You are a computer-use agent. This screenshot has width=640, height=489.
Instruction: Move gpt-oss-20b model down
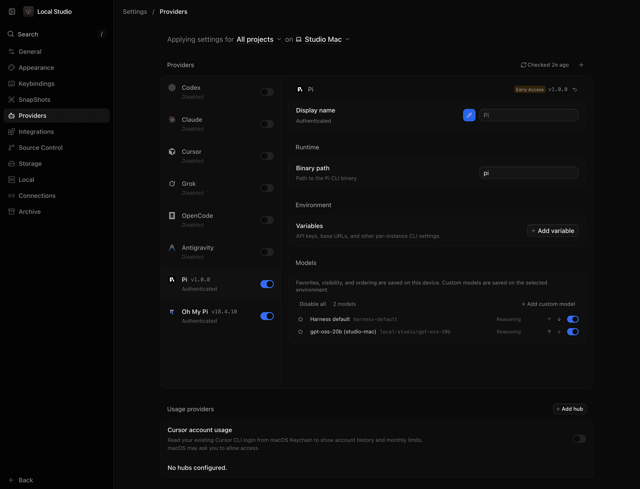[559, 332]
